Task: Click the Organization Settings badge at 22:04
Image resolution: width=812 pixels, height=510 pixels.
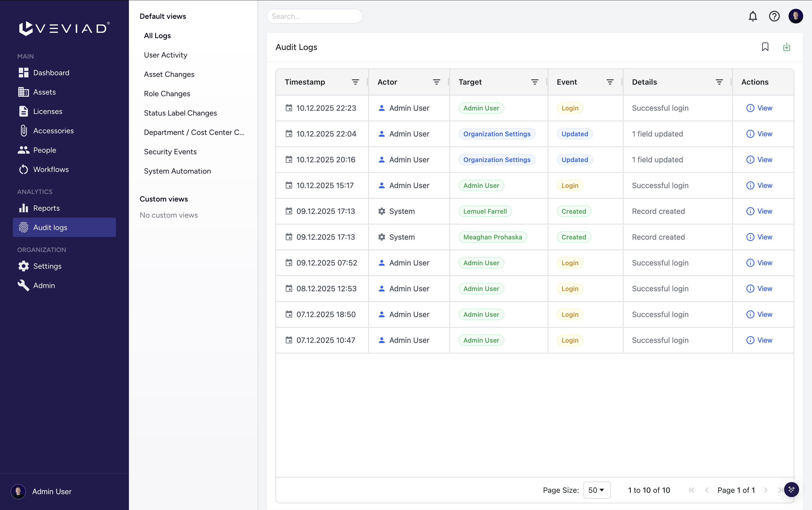Action: 496,134
